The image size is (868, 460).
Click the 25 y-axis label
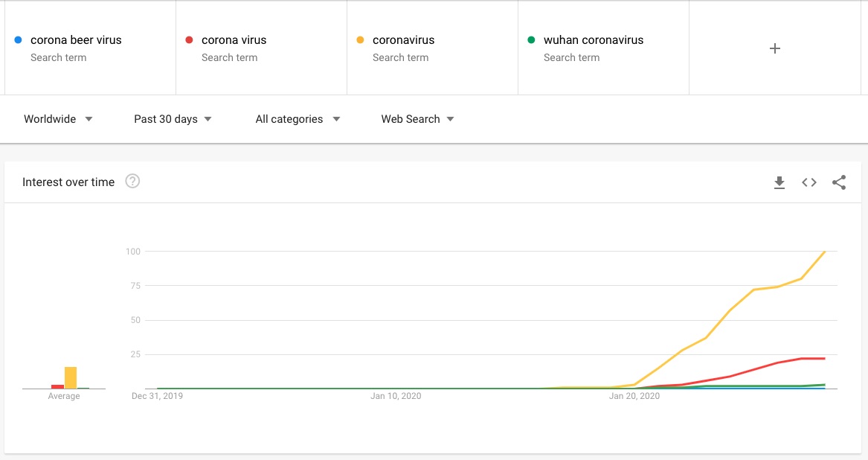click(x=135, y=354)
